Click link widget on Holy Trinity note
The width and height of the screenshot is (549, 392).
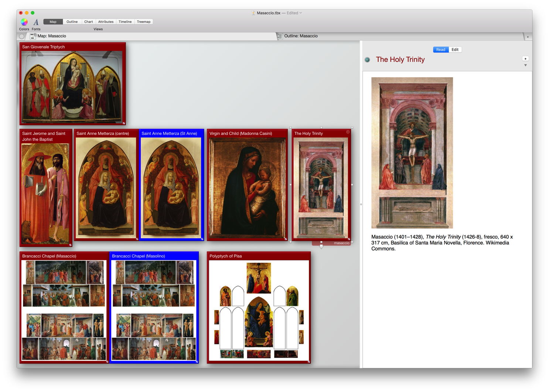point(348,132)
